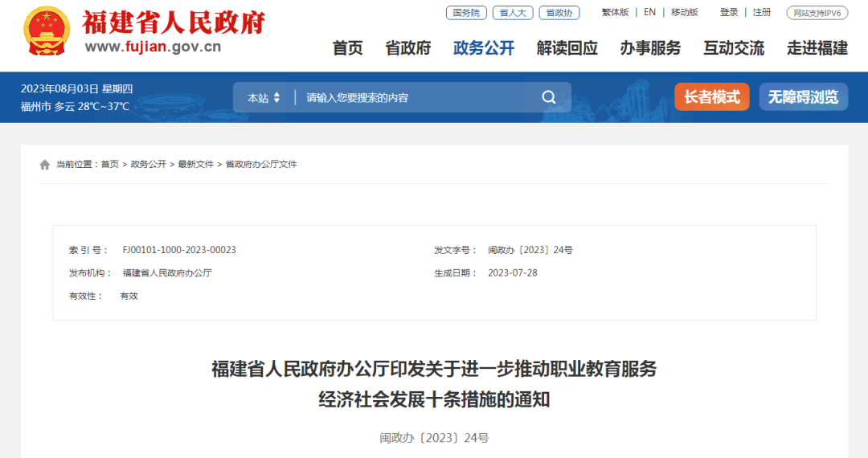This screenshot has width=868, height=458.
Task: Click the document number 闽政办〔2023〕24号 in info box
Action: point(530,250)
